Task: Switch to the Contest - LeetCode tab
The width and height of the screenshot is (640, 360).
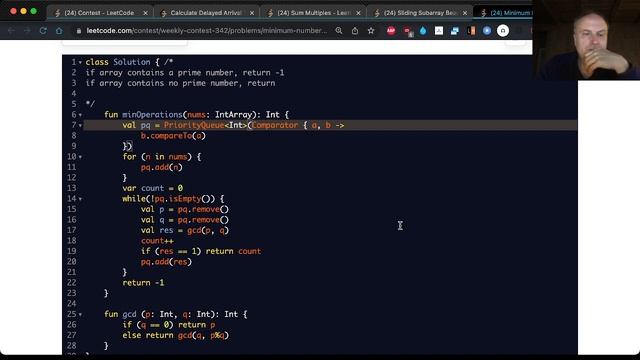Action: [x=99, y=13]
